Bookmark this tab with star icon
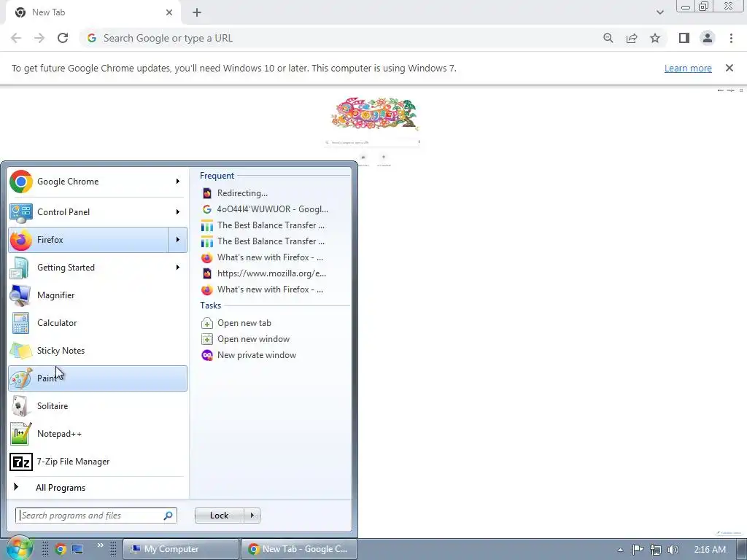 click(655, 38)
